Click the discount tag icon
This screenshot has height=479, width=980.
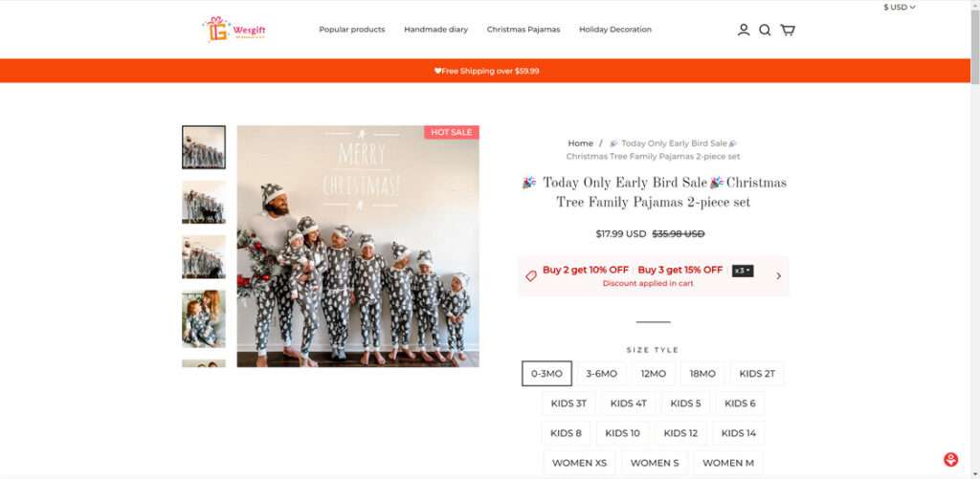point(530,276)
